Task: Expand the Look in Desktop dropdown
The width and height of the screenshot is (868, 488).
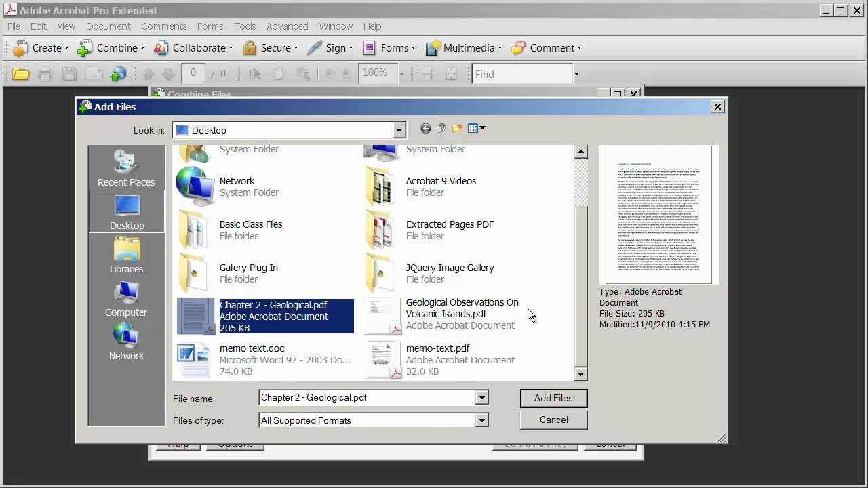Action: click(x=399, y=130)
